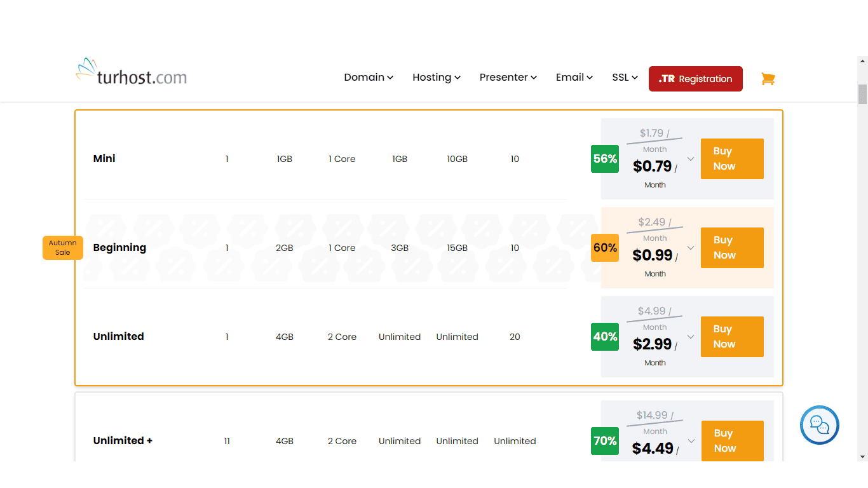Click the $0.99 price for Beginning
This screenshot has width=868, height=488.
click(x=652, y=255)
